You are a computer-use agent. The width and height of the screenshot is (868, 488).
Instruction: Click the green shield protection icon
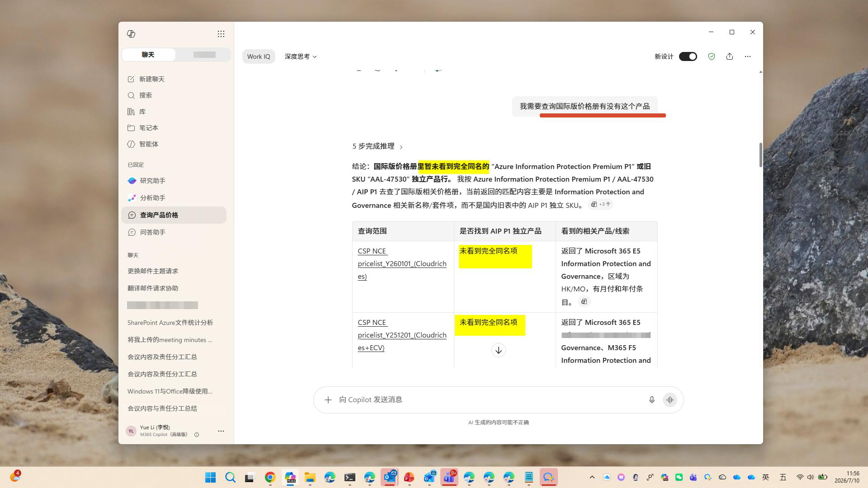tap(712, 56)
